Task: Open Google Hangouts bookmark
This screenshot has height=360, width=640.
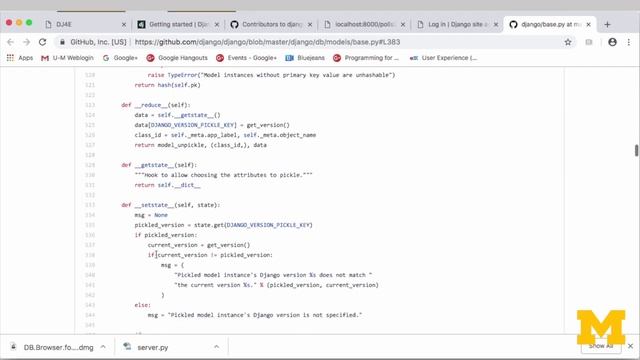Action: [177, 58]
